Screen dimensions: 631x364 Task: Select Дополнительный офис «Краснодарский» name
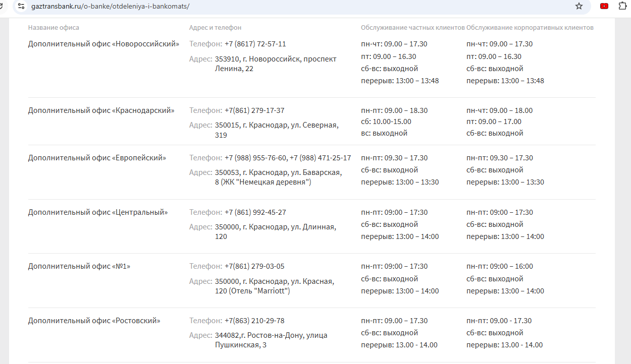tap(101, 110)
